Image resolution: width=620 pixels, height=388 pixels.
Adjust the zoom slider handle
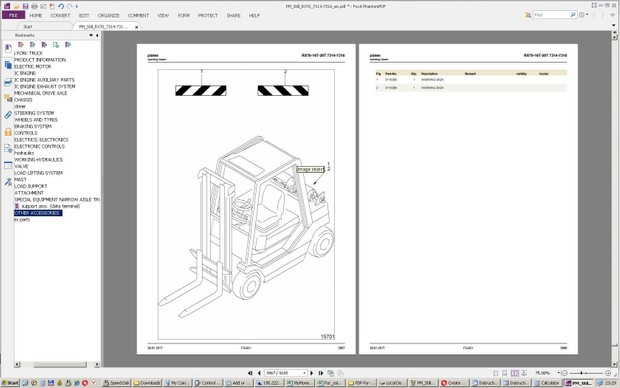coord(581,373)
